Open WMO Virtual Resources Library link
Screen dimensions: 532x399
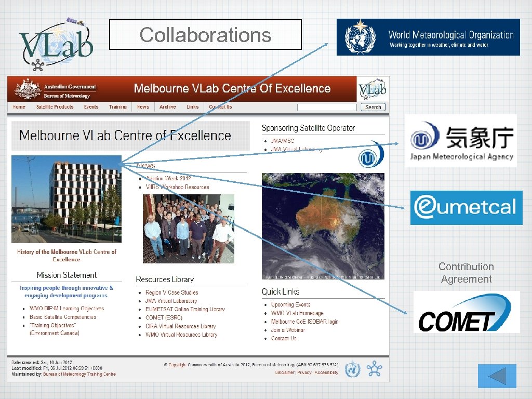[x=181, y=335]
